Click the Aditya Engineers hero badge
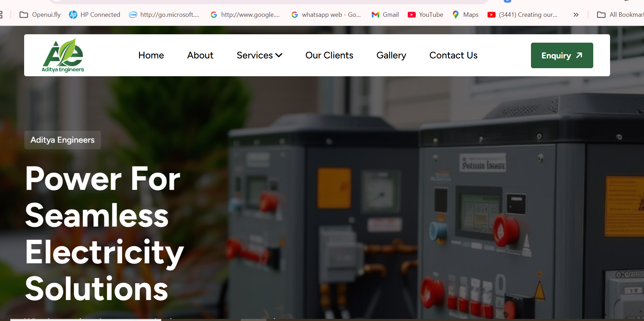The width and height of the screenshot is (644, 321). [63, 140]
